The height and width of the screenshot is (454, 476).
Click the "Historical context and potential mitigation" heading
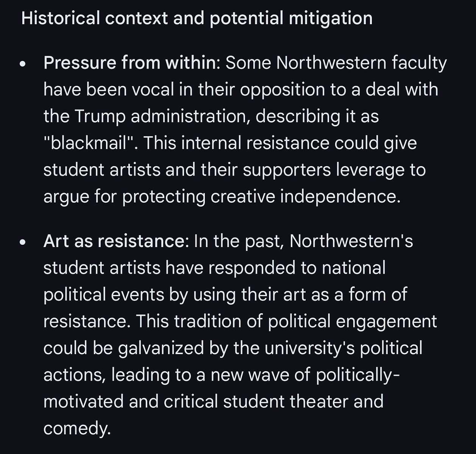[197, 18]
